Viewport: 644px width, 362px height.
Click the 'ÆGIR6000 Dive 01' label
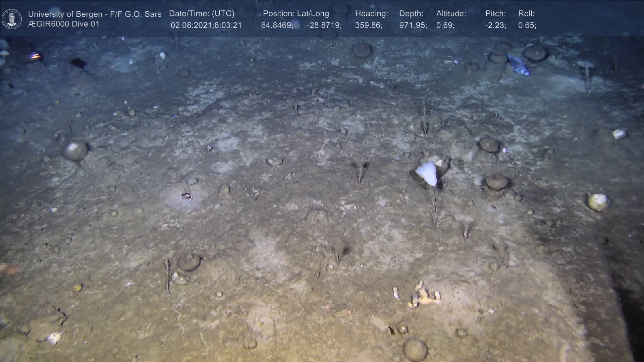pos(64,24)
